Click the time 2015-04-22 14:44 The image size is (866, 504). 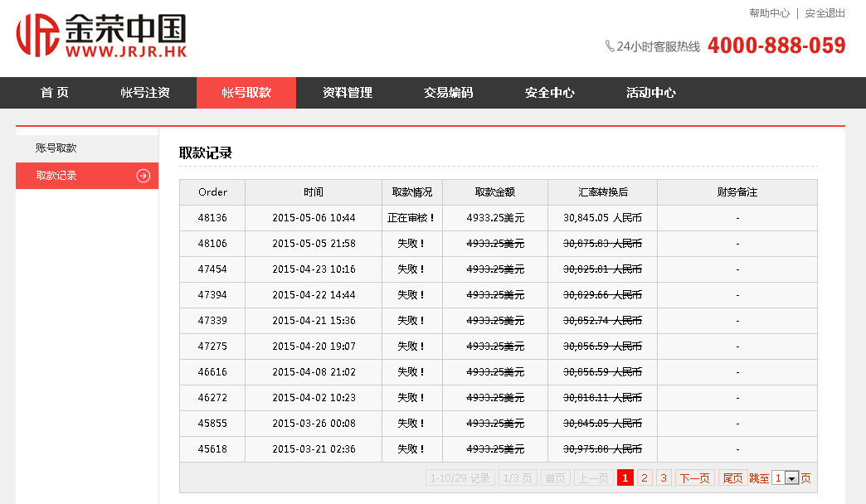coord(314,295)
